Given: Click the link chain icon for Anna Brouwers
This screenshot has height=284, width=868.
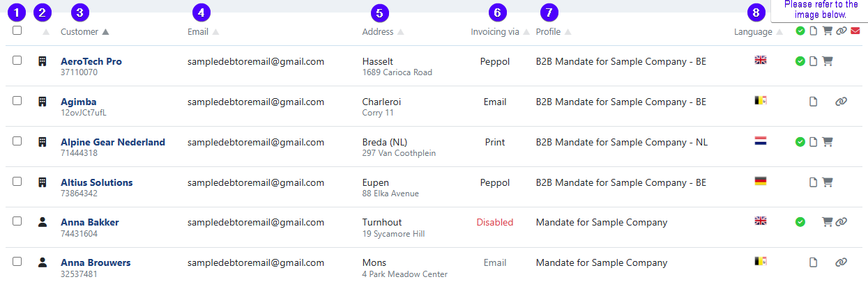Looking at the screenshot, I should tap(841, 262).
